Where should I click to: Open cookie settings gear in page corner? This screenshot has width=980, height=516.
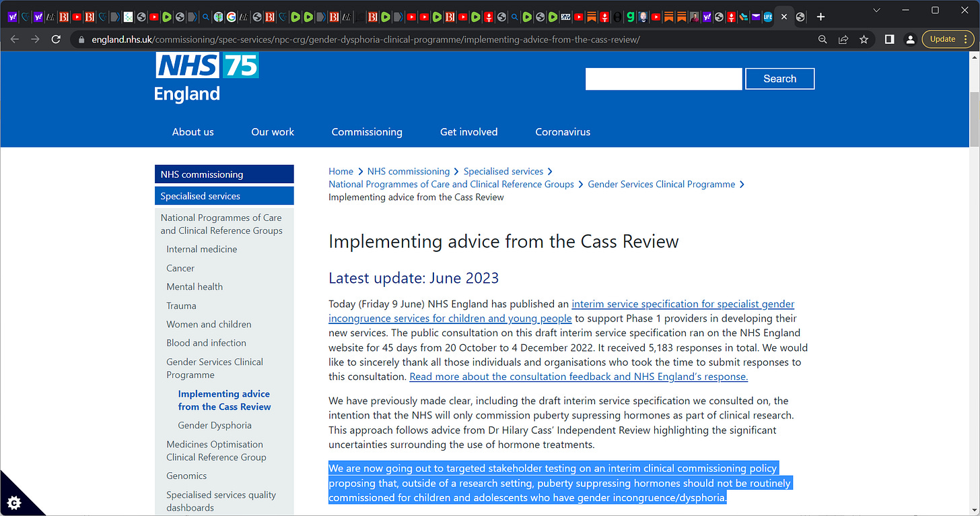coord(15,503)
